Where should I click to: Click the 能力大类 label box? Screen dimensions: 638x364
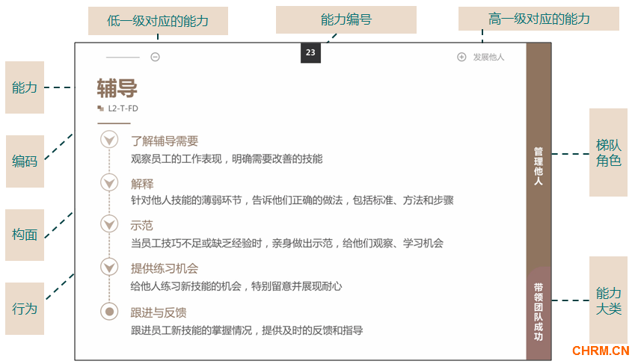coord(608,300)
